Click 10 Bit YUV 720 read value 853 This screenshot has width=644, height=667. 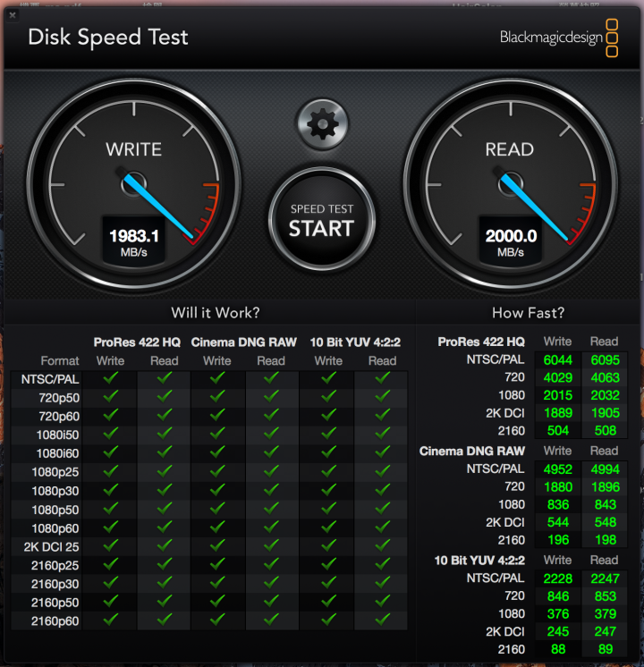tap(605, 596)
